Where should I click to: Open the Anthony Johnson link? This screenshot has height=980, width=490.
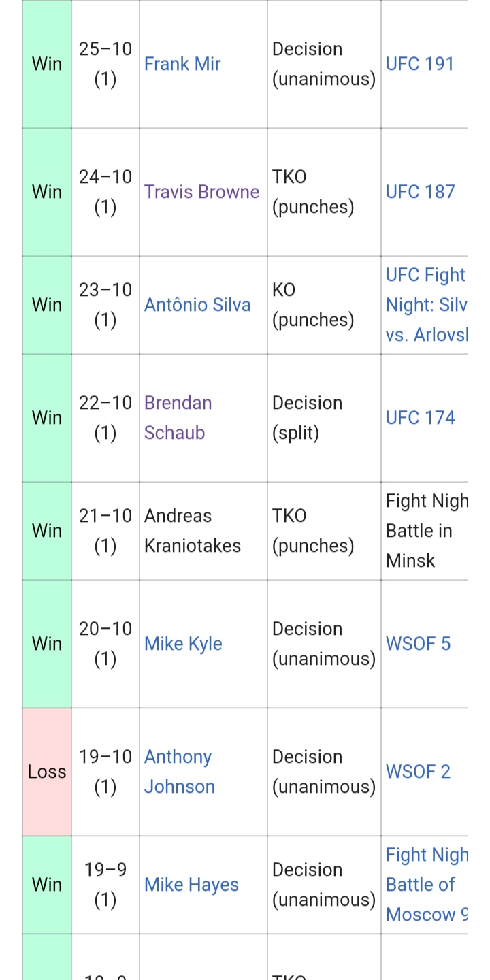(180, 772)
